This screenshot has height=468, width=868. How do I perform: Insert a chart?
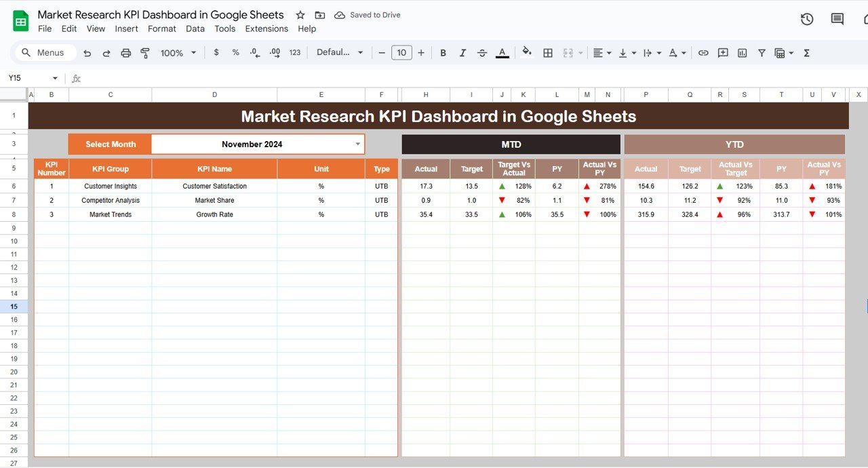click(743, 53)
